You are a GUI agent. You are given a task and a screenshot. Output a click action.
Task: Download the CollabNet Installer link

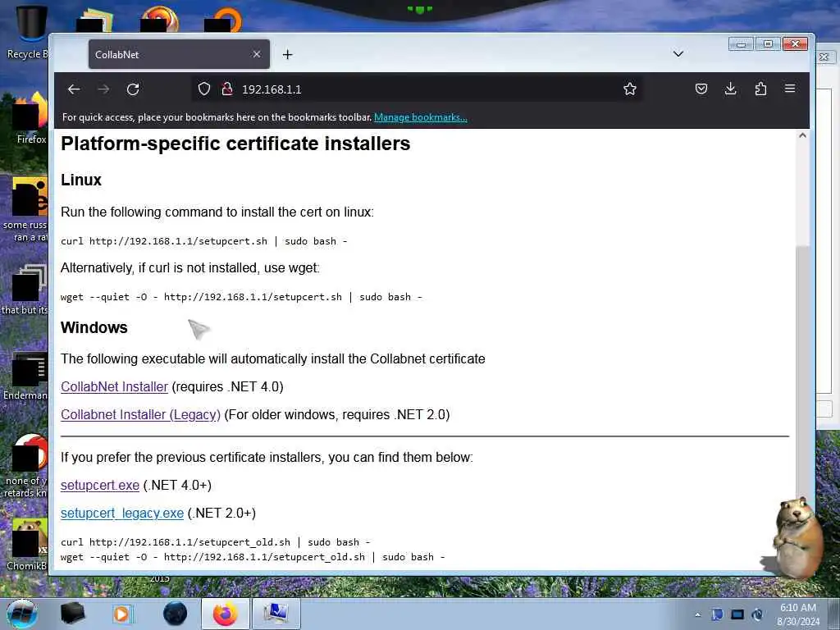pyautogui.click(x=114, y=387)
